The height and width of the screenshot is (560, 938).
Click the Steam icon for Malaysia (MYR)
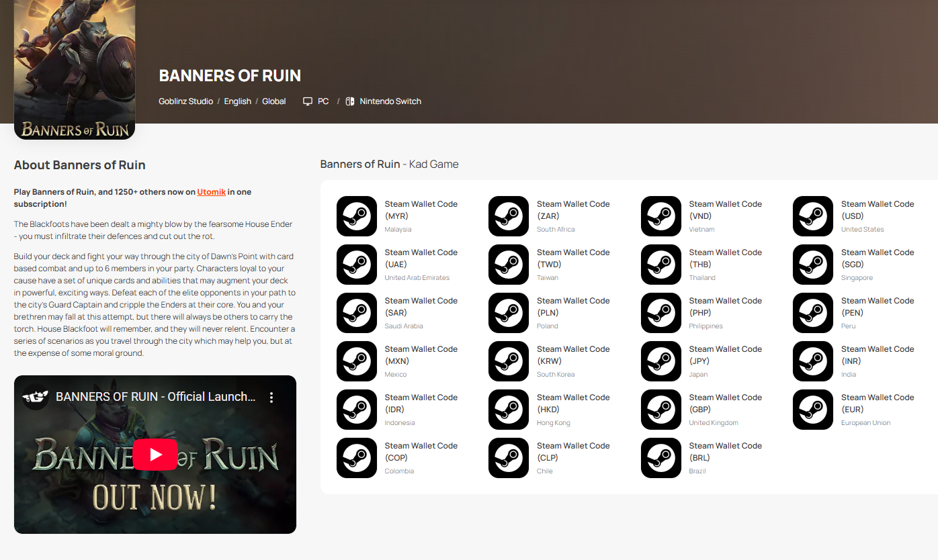(x=356, y=216)
